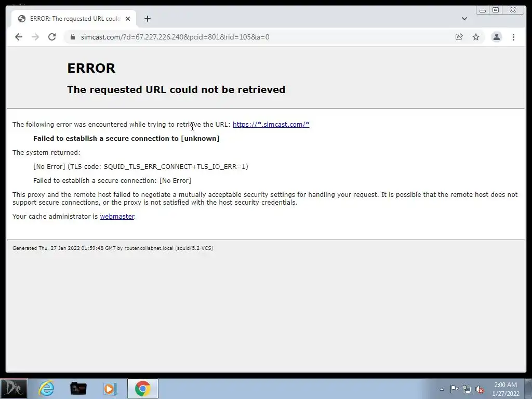Open the https://*.simcast.com/* link
Viewport: 532px width, 399px height.
click(x=271, y=125)
